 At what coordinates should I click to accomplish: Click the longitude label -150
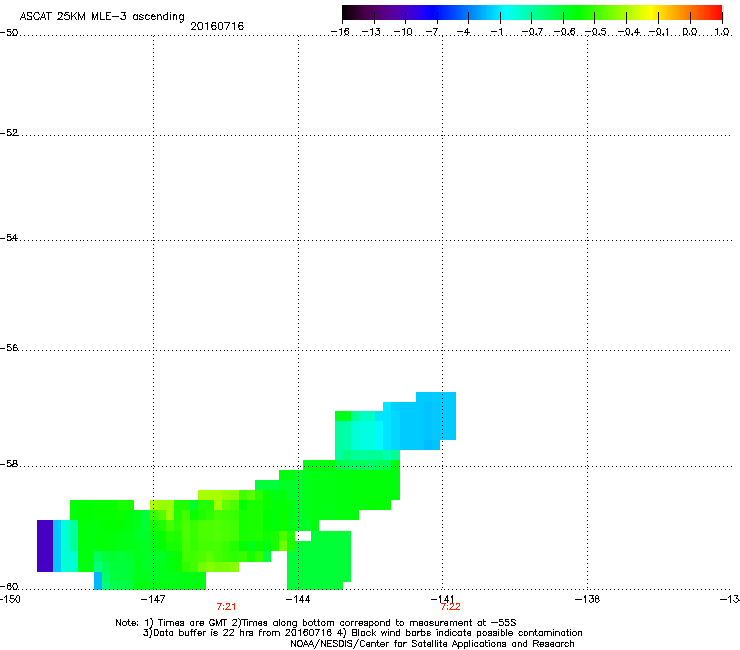[x=10, y=599]
